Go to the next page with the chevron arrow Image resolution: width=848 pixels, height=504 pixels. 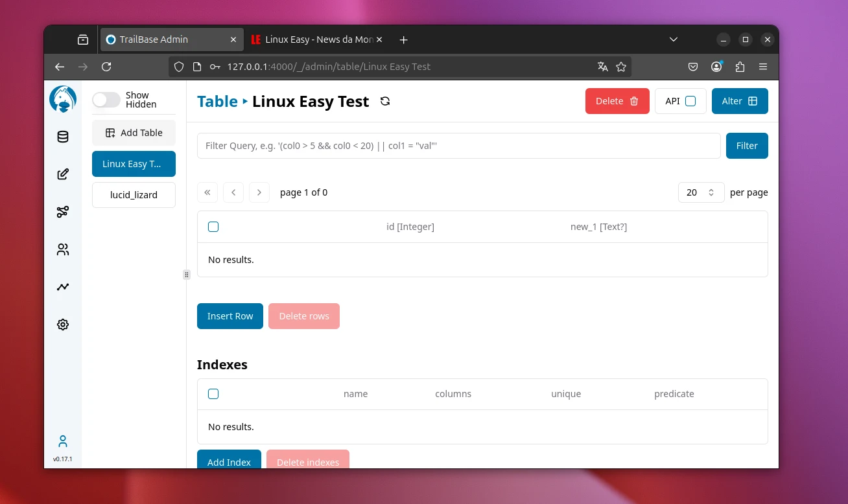pyautogui.click(x=259, y=192)
